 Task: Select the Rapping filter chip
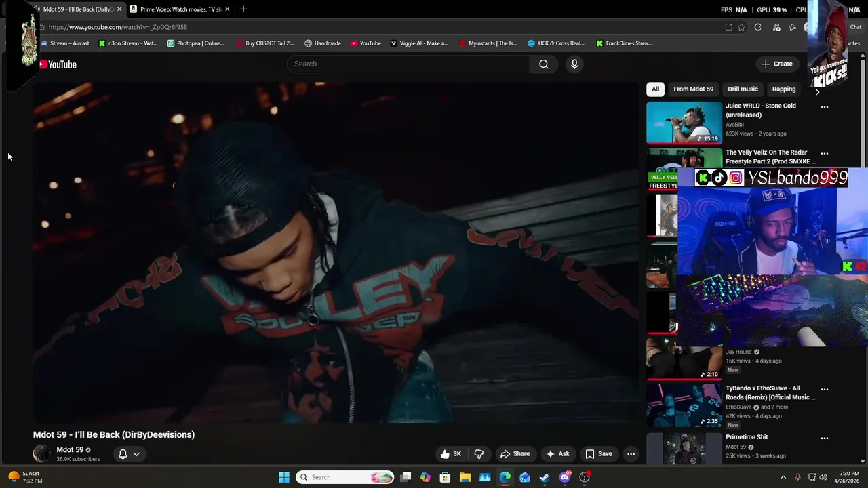point(783,89)
